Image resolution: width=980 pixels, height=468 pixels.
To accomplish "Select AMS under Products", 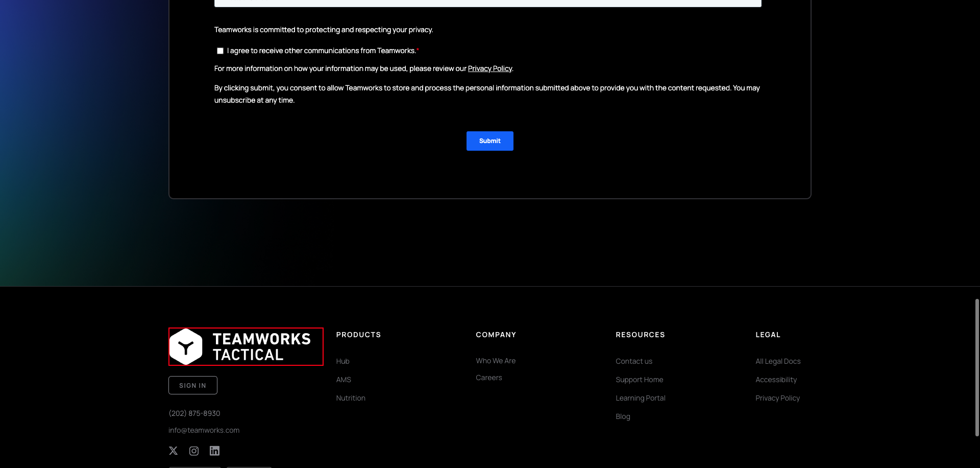I will [343, 380].
